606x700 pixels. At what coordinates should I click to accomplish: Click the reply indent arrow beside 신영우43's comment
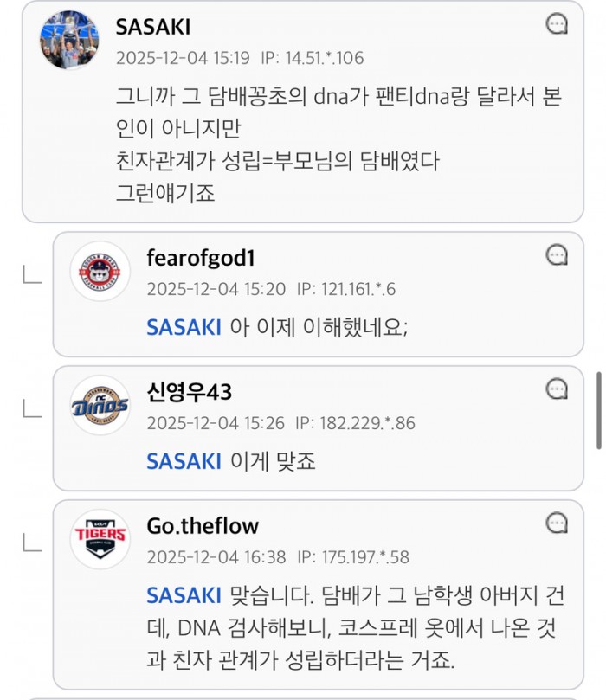click(31, 409)
